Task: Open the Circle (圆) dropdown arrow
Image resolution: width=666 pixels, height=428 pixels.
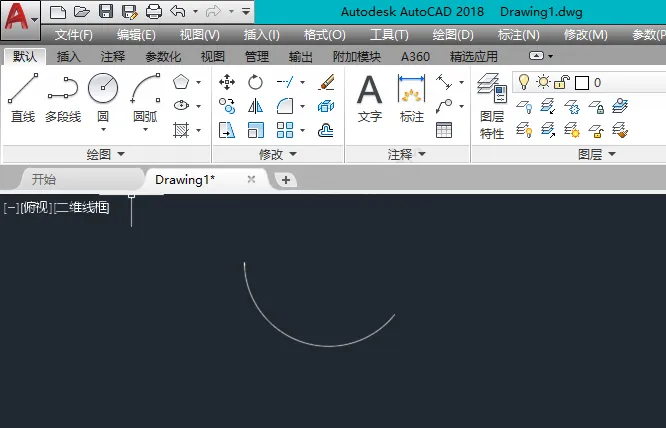Action: click(103, 130)
